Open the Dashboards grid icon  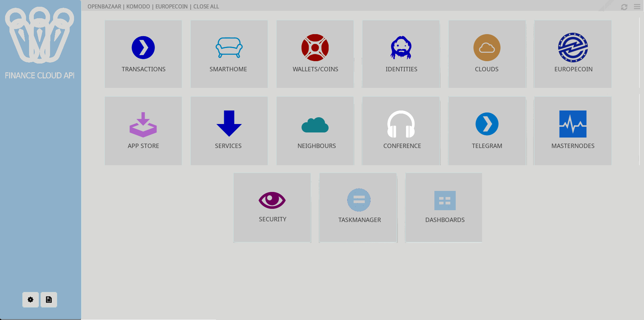pos(445,200)
